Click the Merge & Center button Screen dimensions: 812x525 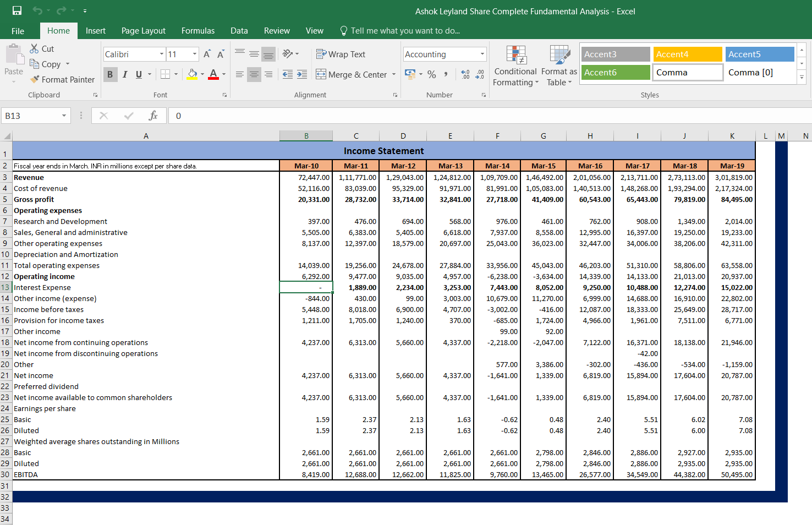tap(352, 74)
